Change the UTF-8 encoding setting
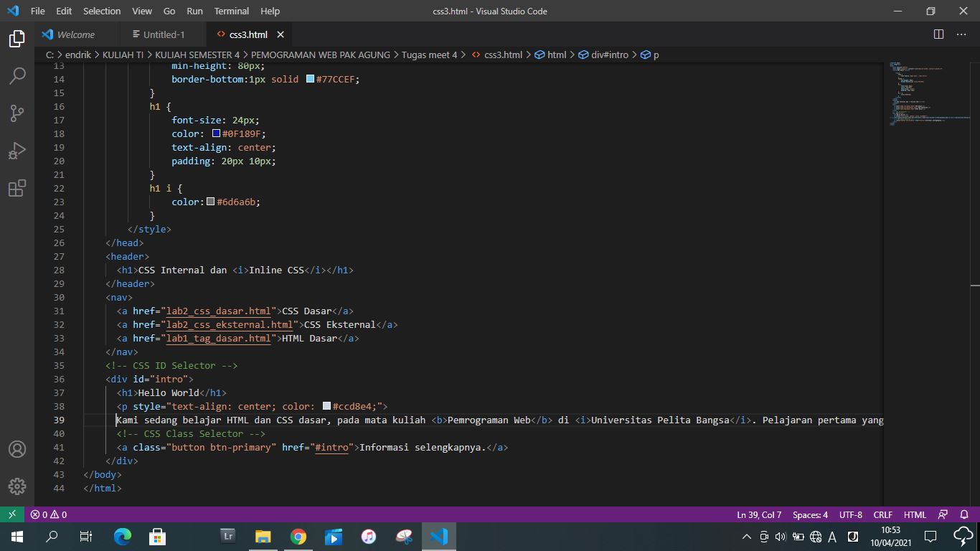The height and width of the screenshot is (551, 980). [x=850, y=514]
